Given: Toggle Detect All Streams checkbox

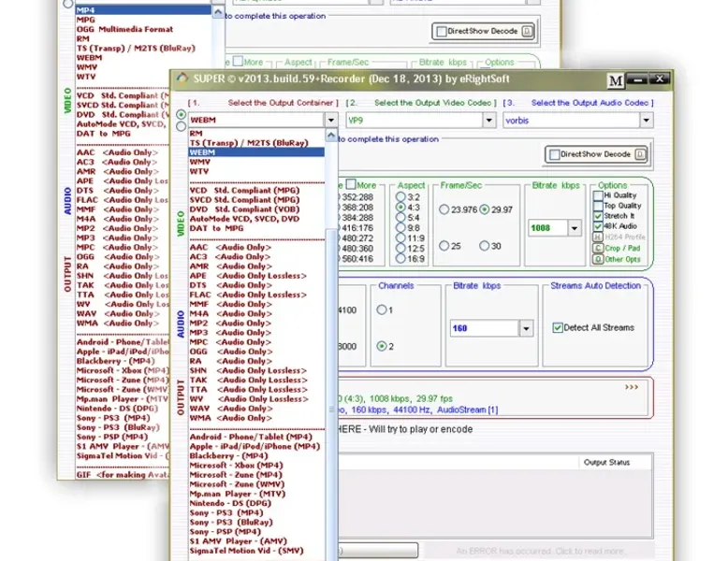Looking at the screenshot, I should click(x=558, y=327).
